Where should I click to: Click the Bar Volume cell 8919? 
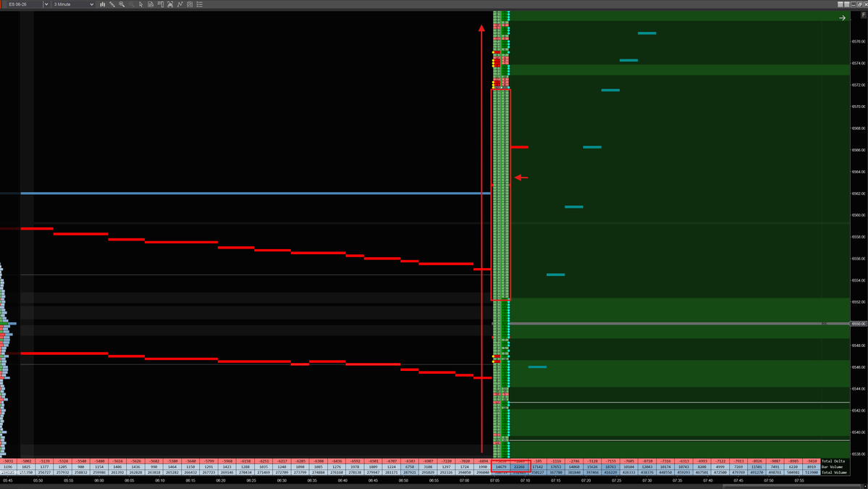pos(812,467)
